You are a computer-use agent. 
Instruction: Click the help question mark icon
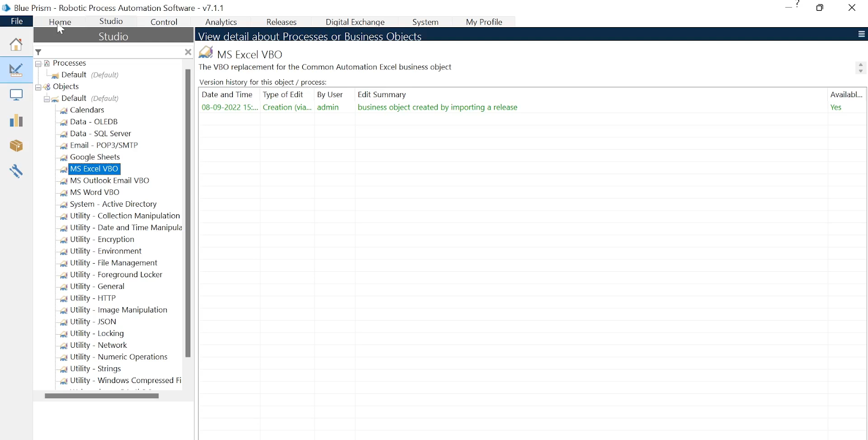(797, 4)
